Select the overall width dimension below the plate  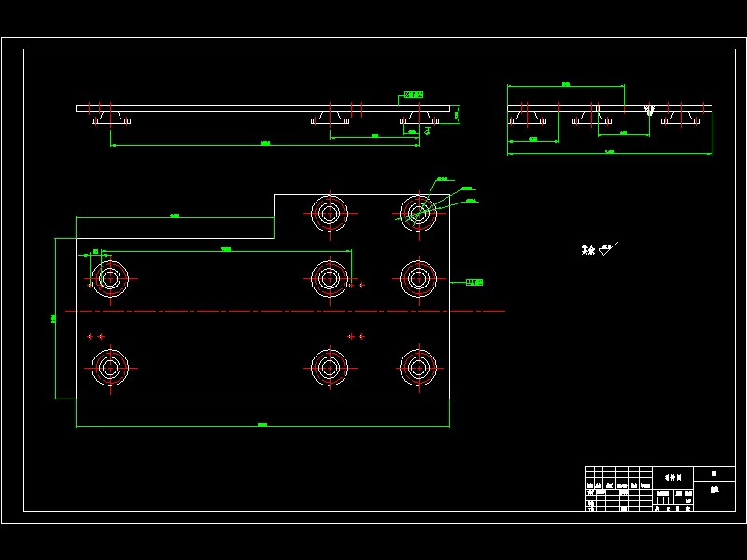click(x=262, y=426)
